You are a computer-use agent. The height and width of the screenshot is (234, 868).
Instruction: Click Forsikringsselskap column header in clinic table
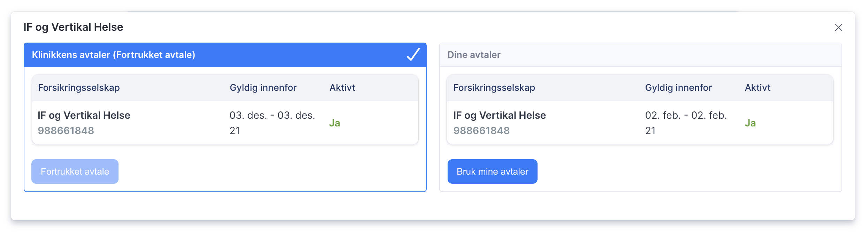click(x=79, y=88)
